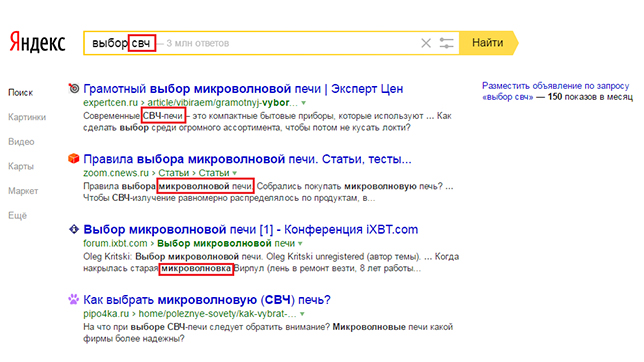Switch to the Видео search tab

pyautogui.click(x=21, y=142)
